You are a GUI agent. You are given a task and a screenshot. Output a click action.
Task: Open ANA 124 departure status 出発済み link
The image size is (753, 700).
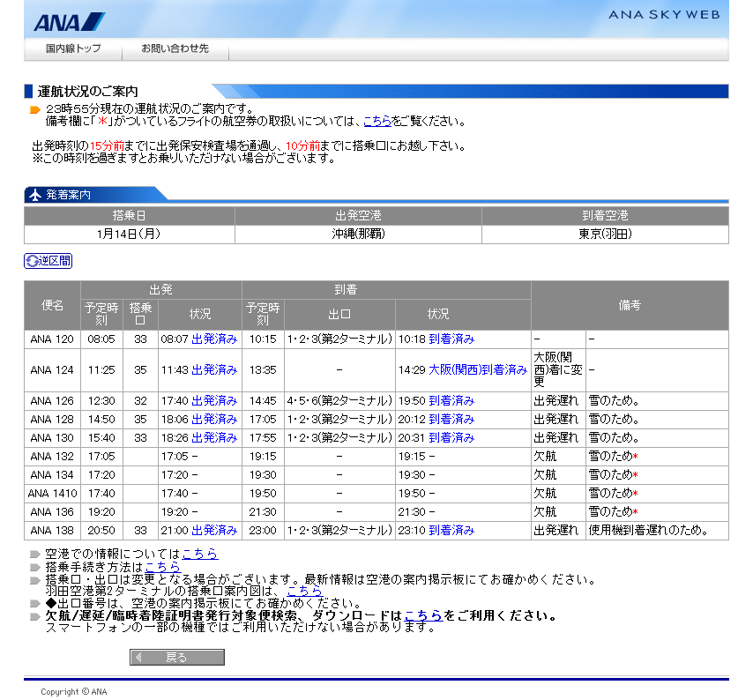pyautogui.click(x=214, y=369)
